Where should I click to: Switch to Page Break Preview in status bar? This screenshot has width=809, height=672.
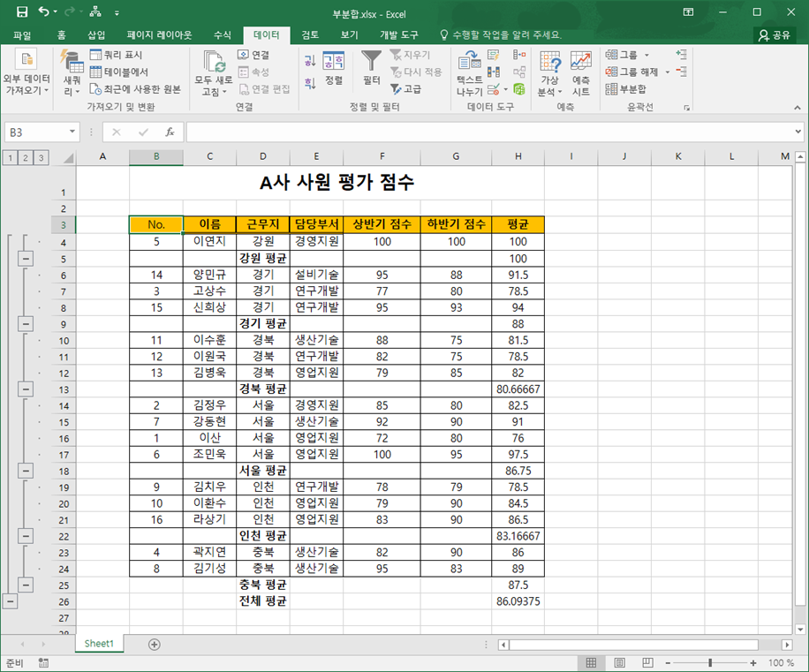pos(647,662)
